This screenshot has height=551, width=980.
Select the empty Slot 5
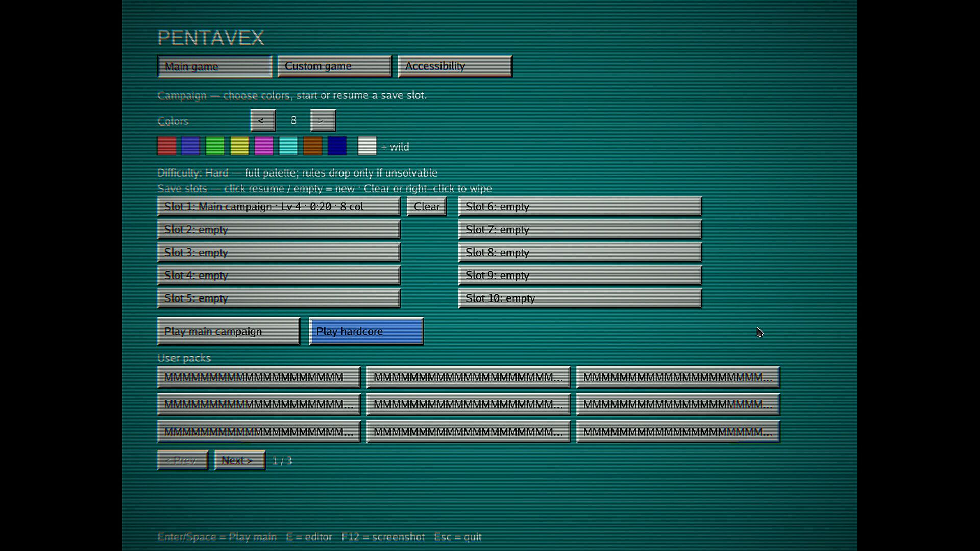[279, 298]
